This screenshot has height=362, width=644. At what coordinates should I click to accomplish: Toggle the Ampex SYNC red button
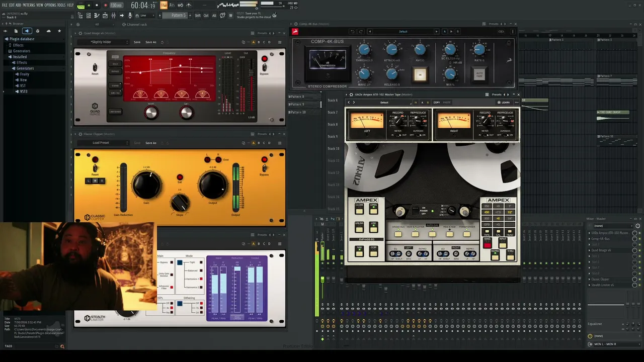487,244
